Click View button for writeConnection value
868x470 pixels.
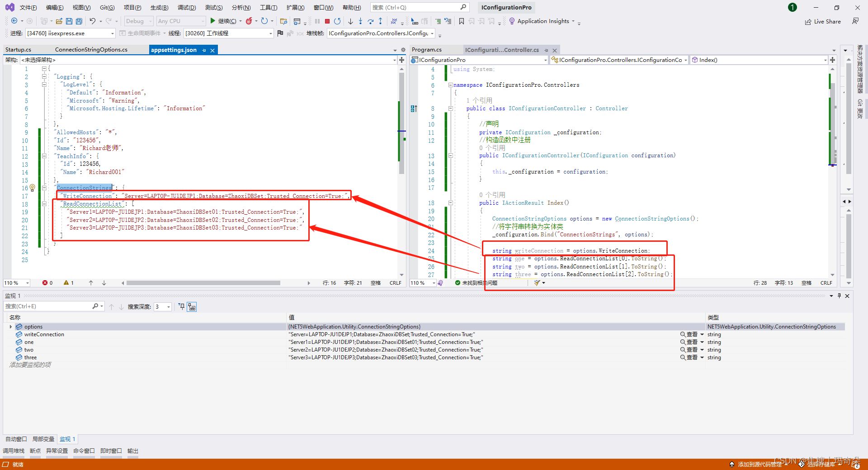tap(689, 334)
